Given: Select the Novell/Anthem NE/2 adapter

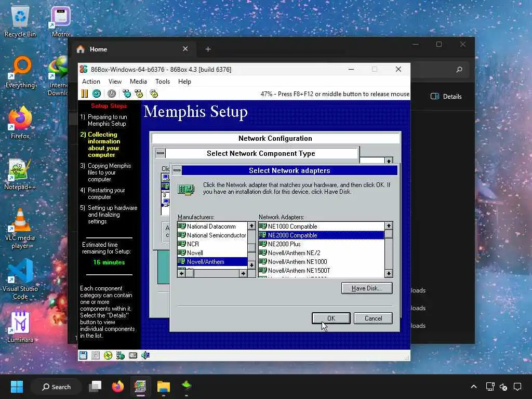Looking at the screenshot, I should click(321, 253).
